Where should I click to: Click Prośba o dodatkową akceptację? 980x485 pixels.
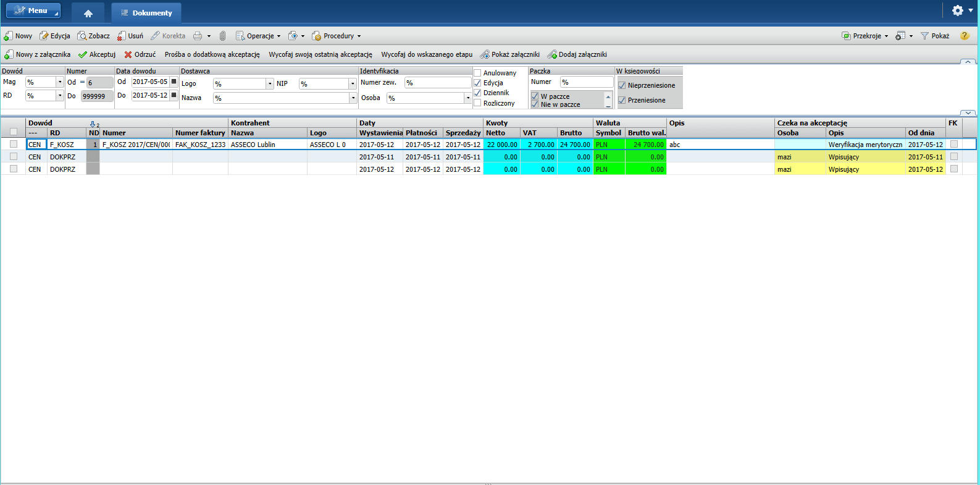click(x=212, y=54)
